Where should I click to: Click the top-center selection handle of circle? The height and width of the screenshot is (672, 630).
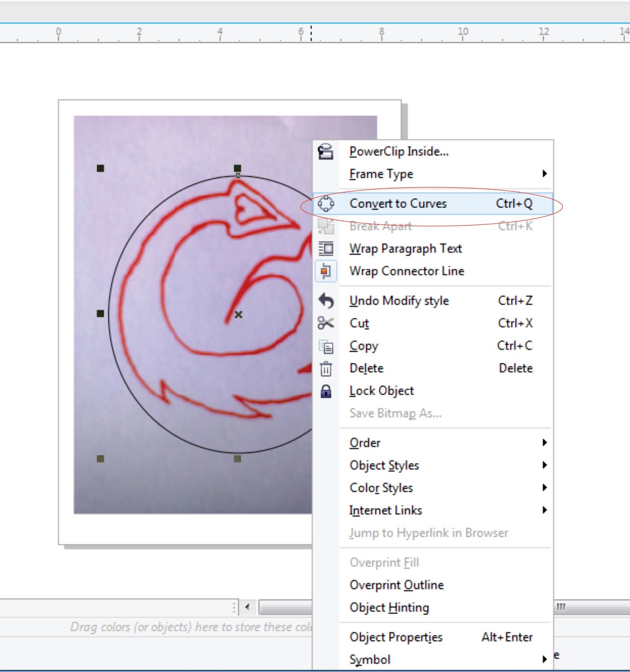[237, 168]
